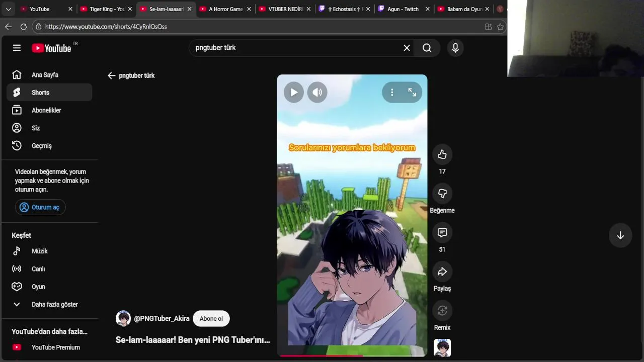Open the YouTube guide hamburger menu
This screenshot has height=362, width=644.
pos(17,48)
